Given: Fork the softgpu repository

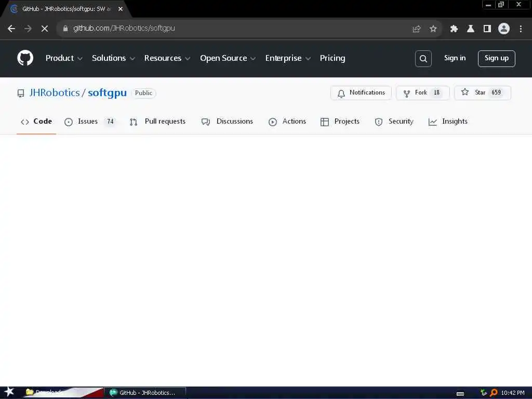Looking at the screenshot, I should pos(422,92).
